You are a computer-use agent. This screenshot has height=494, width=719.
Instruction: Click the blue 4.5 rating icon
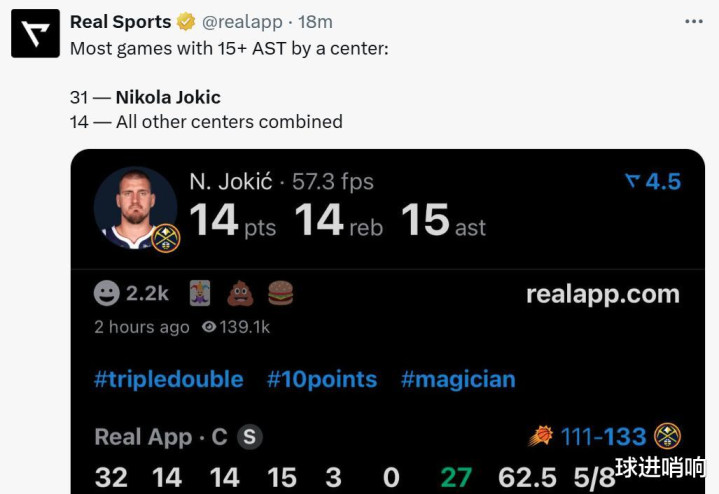[652, 181]
